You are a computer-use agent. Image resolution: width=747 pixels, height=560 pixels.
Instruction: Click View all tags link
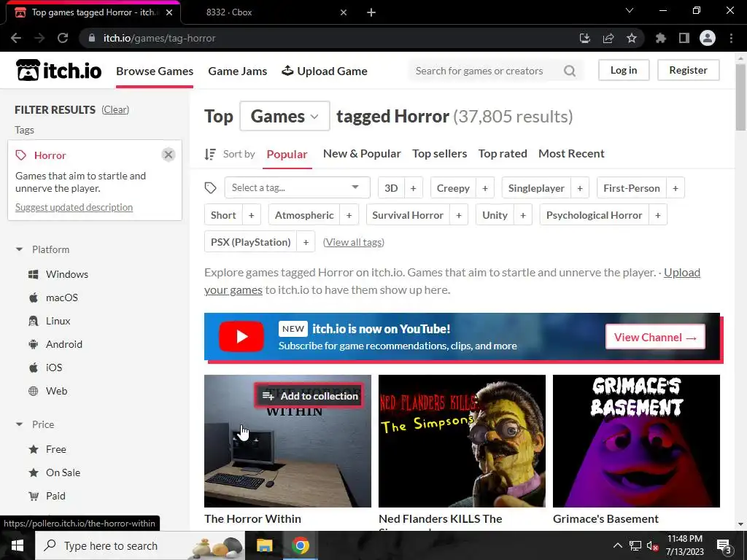pyautogui.click(x=354, y=242)
